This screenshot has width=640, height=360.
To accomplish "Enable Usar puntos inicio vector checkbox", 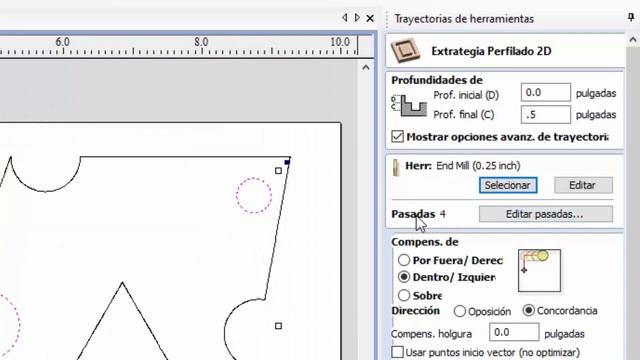I will point(397,352).
